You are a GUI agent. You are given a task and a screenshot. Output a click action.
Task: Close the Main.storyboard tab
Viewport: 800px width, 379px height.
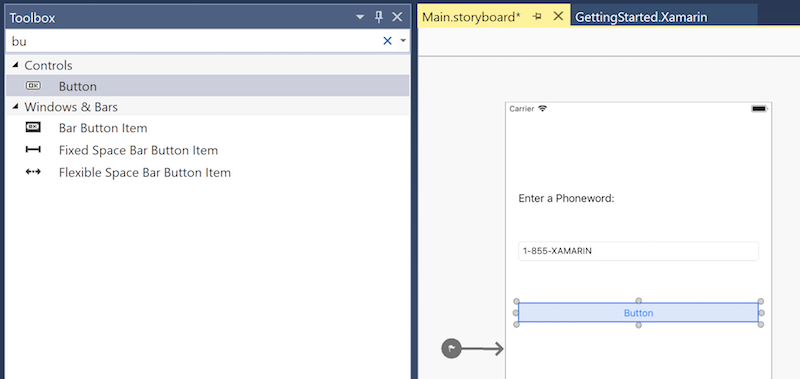point(558,16)
